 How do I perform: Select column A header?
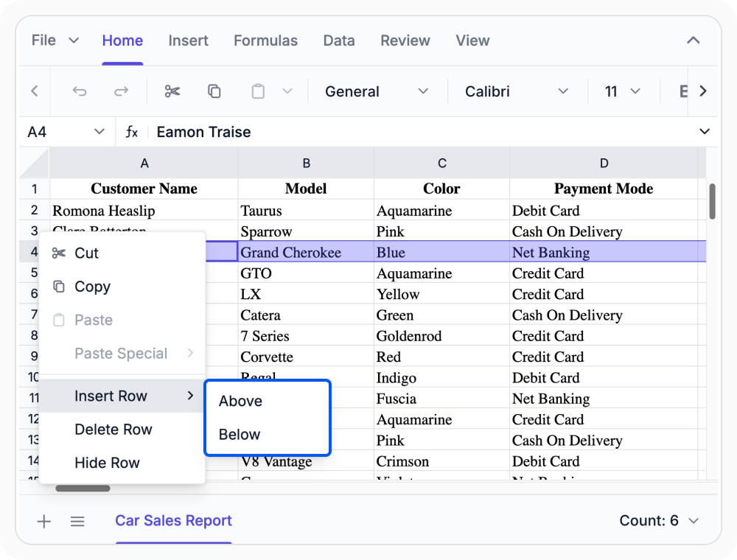pyautogui.click(x=144, y=163)
